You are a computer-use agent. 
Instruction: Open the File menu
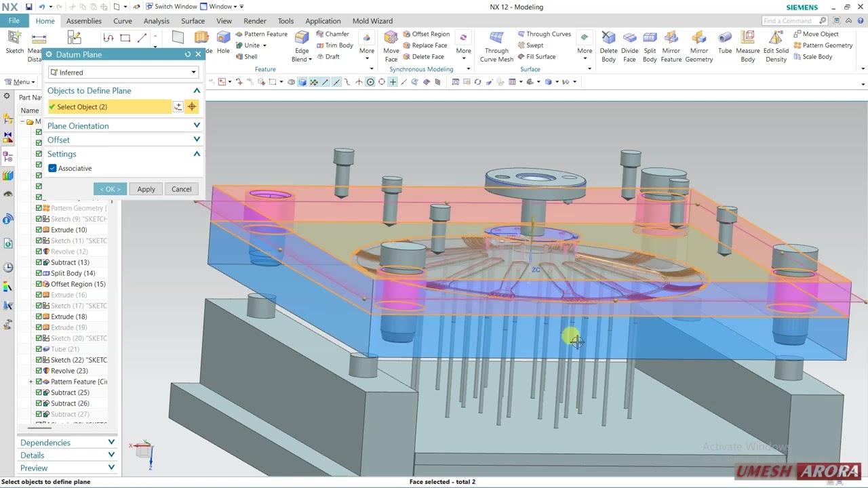[x=14, y=21]
